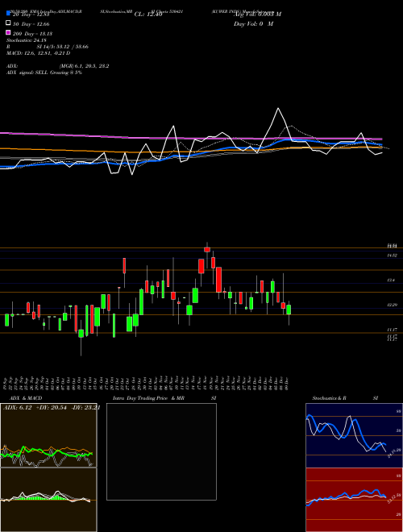
Task: Click the 'CL: 12.40' closing price label
Action: pos(148,15)
